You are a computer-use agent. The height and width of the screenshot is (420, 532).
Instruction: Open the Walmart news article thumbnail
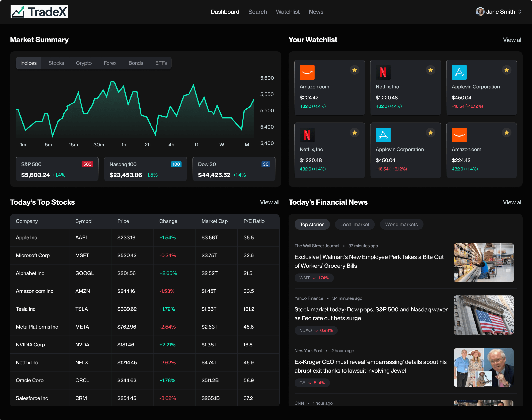coord(483,263)
